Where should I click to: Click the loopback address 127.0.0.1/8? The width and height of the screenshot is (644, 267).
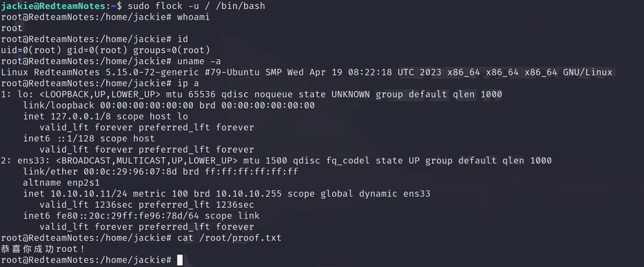80,117
